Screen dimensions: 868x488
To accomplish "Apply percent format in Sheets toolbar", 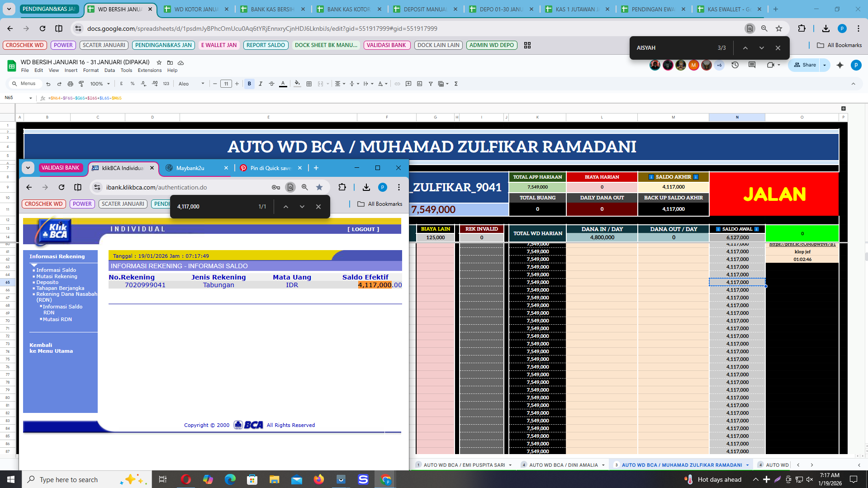I will tap(133, 84).
